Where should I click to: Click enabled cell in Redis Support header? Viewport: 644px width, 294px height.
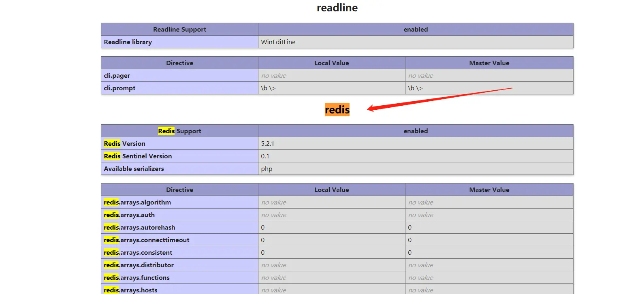tap(416, 131)
